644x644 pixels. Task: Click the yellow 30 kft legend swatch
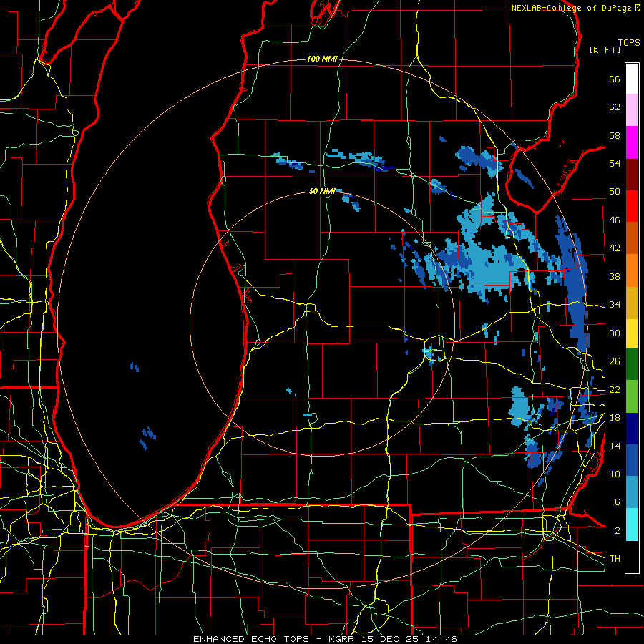coord(632,333)
